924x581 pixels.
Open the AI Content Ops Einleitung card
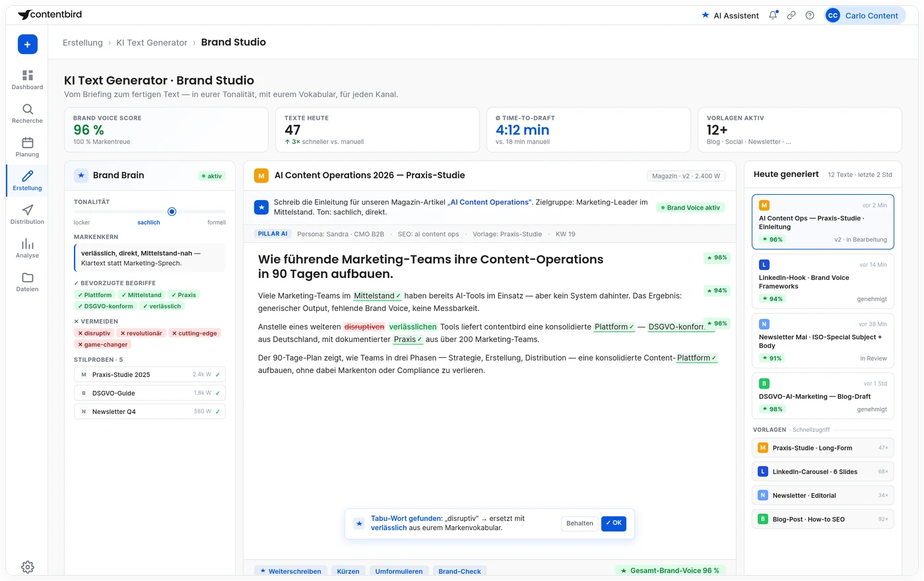pos(823,222)
